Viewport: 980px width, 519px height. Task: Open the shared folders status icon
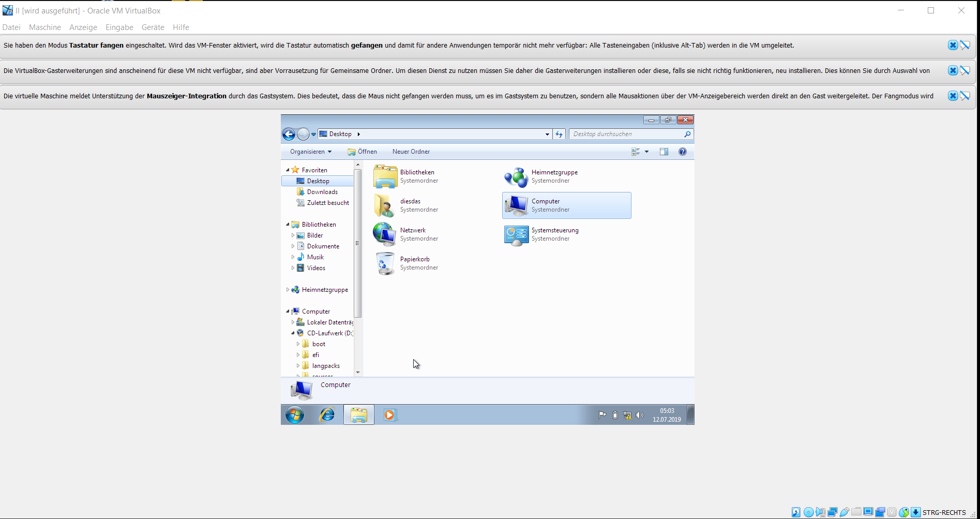click(856, 511)
